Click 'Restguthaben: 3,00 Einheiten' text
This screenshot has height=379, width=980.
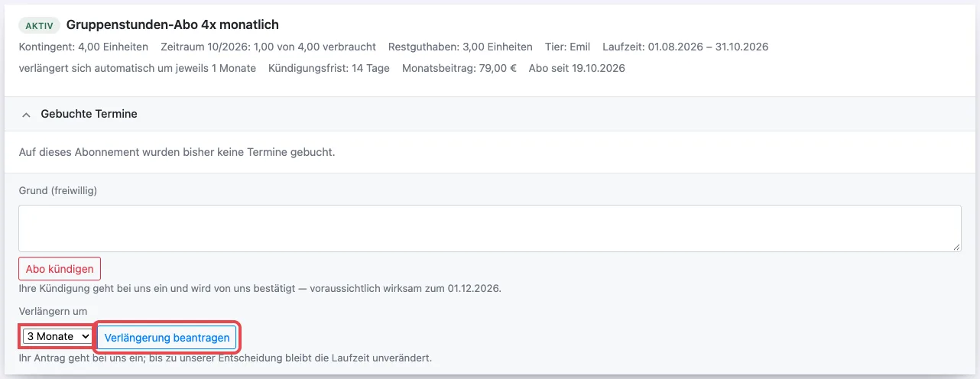tap(460, 47)
